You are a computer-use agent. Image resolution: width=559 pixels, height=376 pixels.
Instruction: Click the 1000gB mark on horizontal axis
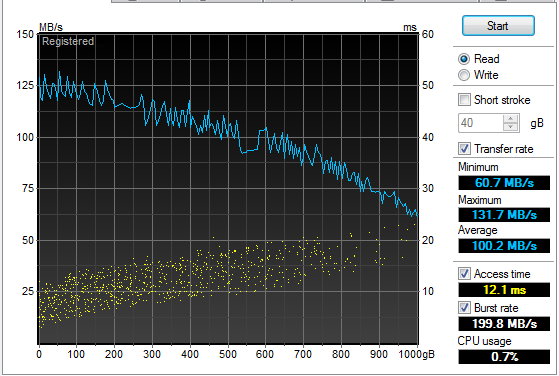click(x=416, y=354)
